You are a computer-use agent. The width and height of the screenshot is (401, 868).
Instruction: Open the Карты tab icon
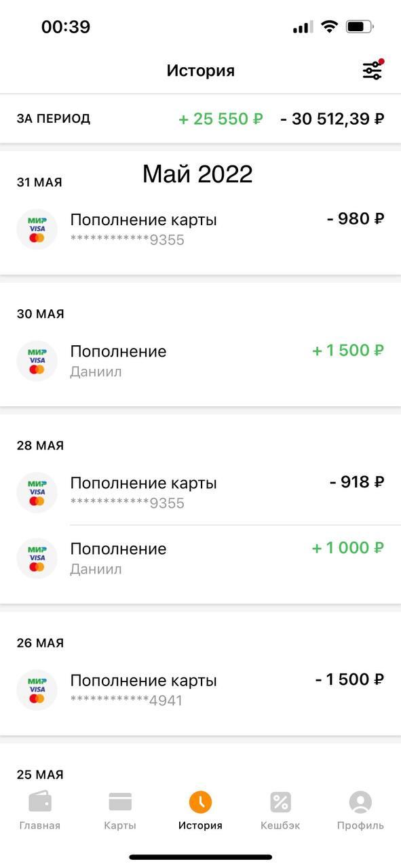tap(120, 802)
